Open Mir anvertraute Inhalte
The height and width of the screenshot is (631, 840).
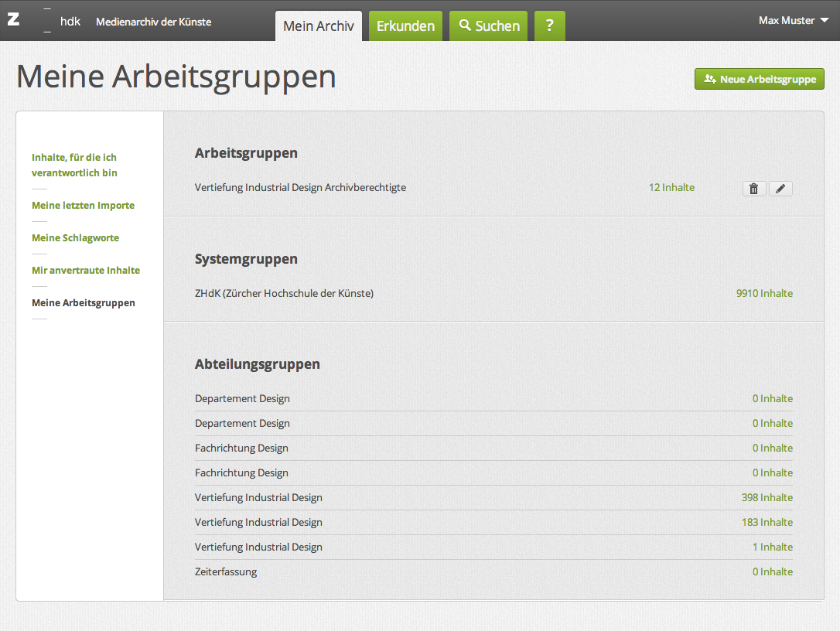pyautogui.click(x=85, y=271)
